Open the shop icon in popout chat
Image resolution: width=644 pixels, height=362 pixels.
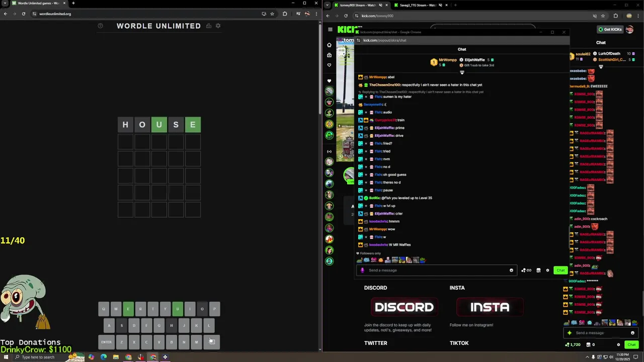538,270
